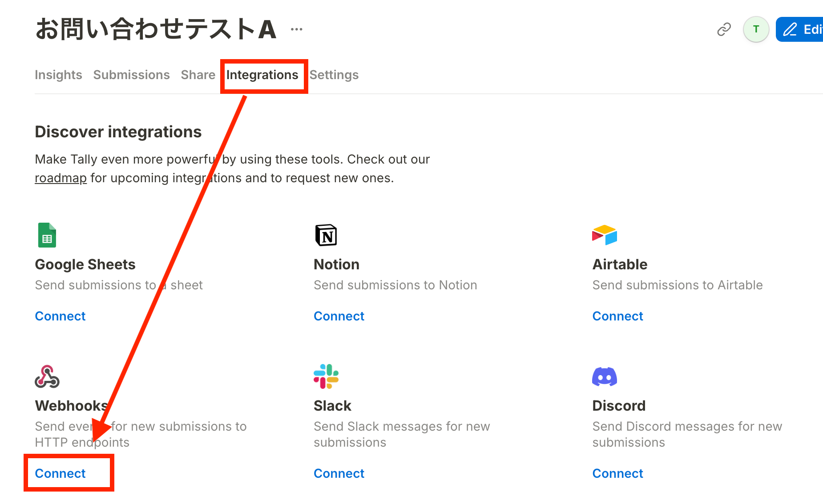Open the green T user avatar
Screen dimensions: 823x504
coord(756,29)
